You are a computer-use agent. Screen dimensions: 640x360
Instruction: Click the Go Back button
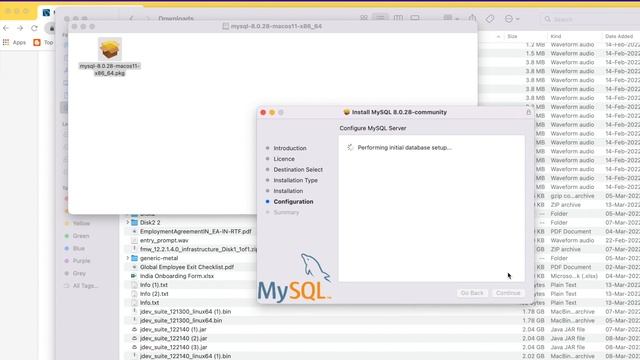(472, 293)
